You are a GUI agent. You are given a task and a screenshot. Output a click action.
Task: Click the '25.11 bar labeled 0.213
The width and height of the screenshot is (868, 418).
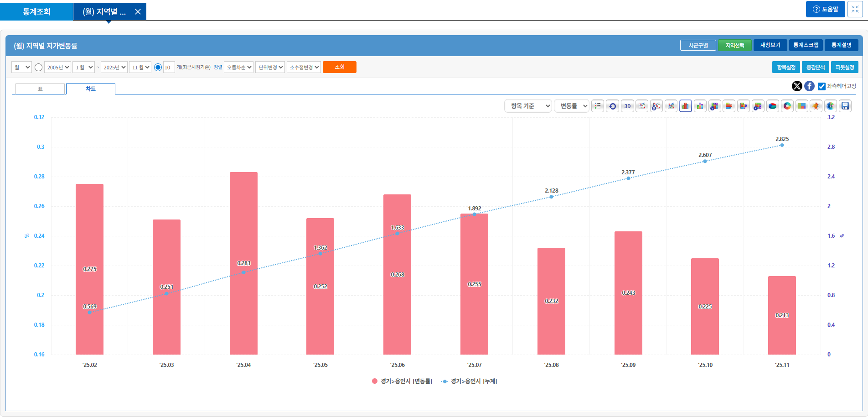point(782,315)
